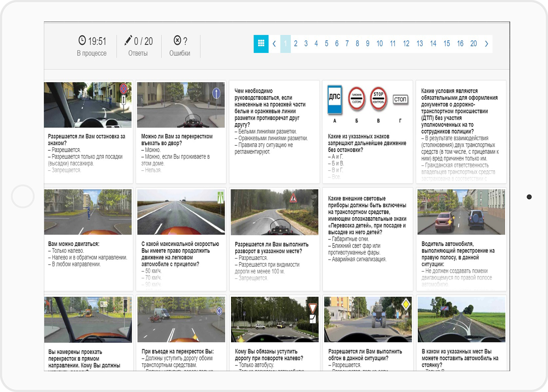Open card 'Разрешается ли Вам остановка за знаком?'
The height and width of the screenshot is (392, 548).
89,132
